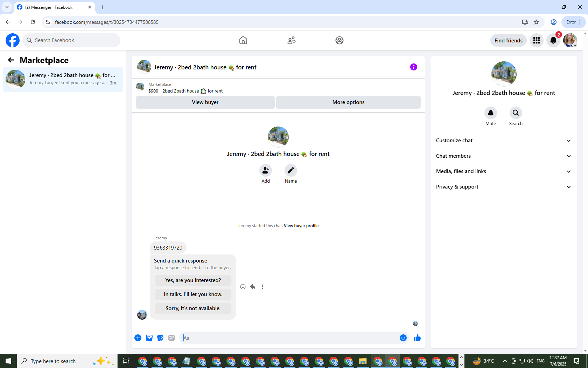Open more message options three dots

262,287
